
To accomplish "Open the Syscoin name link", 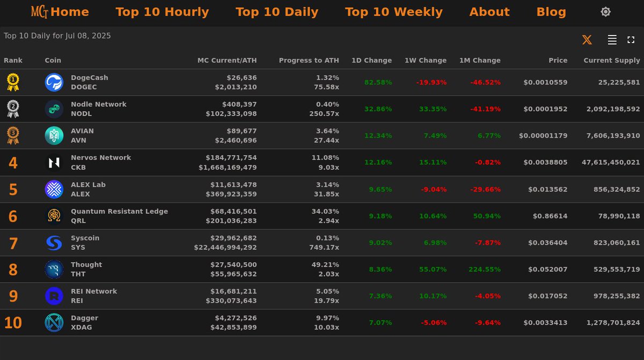I will [x=85, y=238].
